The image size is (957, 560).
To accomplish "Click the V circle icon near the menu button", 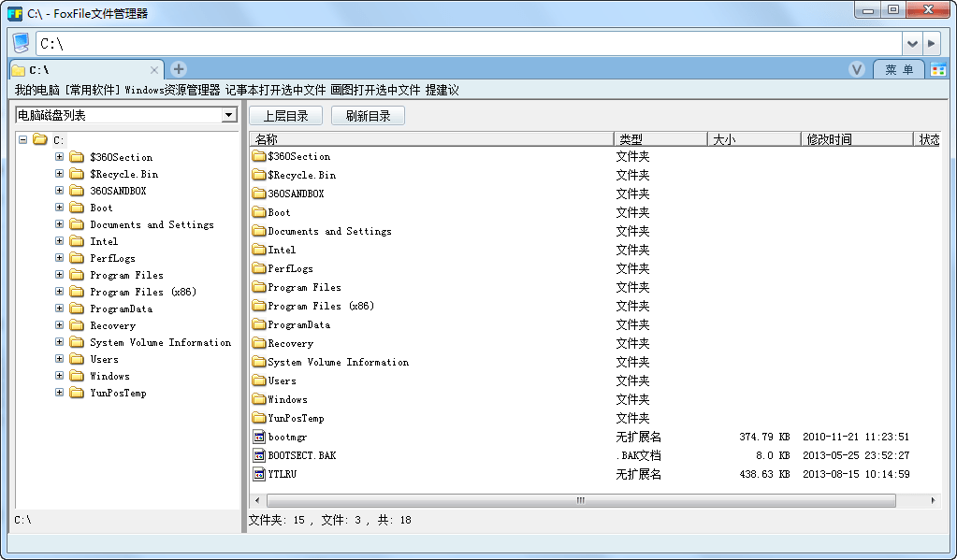I will tap(857, 68).
